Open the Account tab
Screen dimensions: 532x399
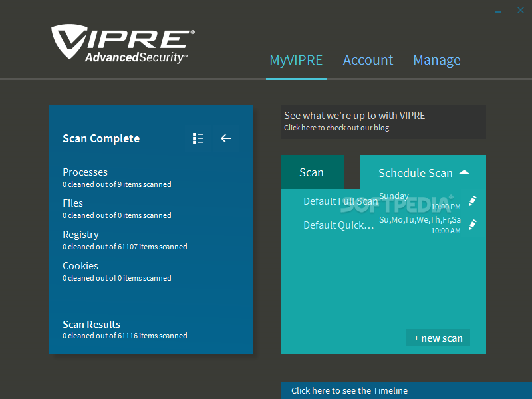[x=368, y=60]
